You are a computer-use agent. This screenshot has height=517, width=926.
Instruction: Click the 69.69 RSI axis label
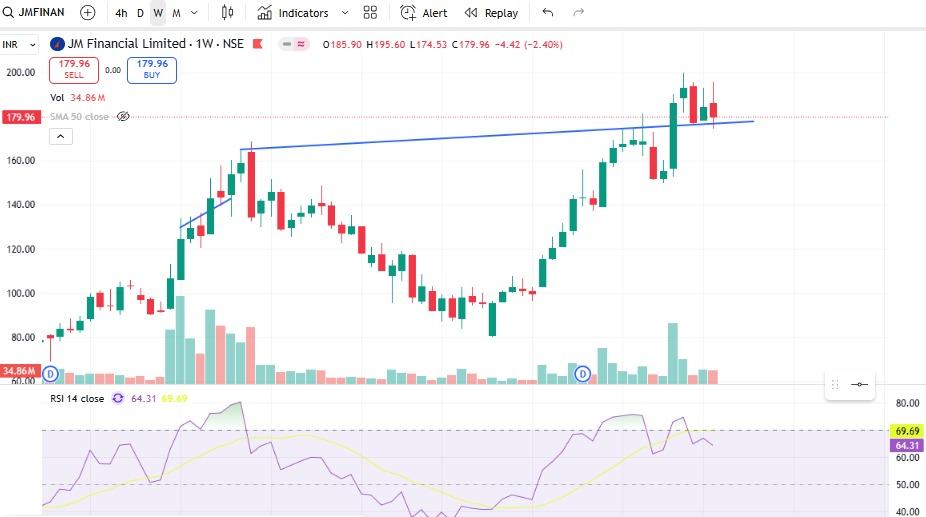point(907,431)
